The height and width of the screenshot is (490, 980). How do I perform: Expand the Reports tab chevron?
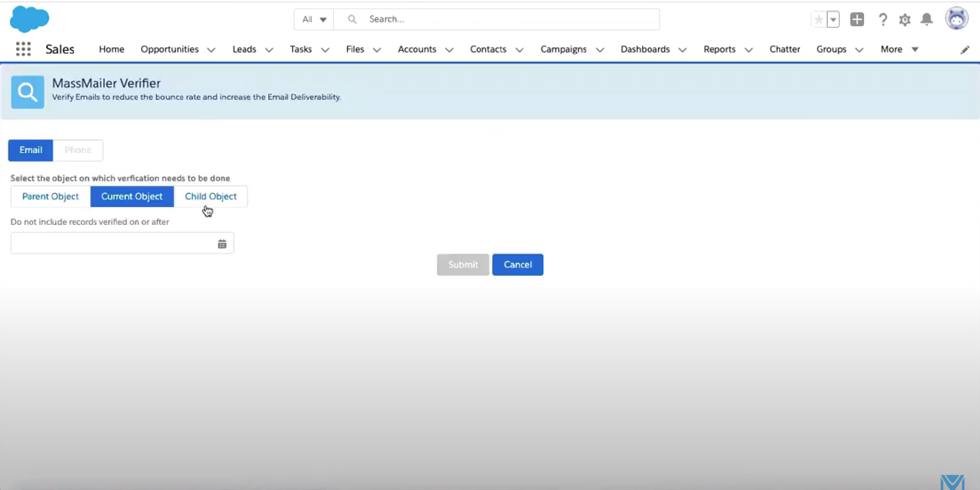749,50
